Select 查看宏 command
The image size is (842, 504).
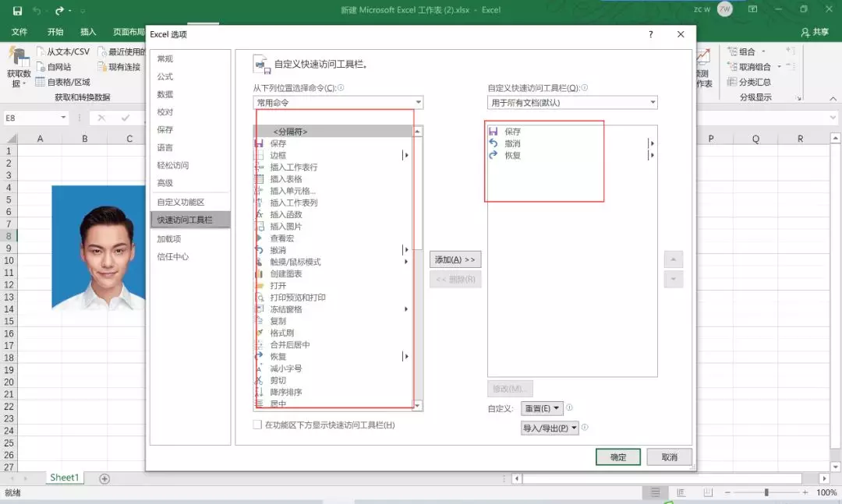click(334, 238)
